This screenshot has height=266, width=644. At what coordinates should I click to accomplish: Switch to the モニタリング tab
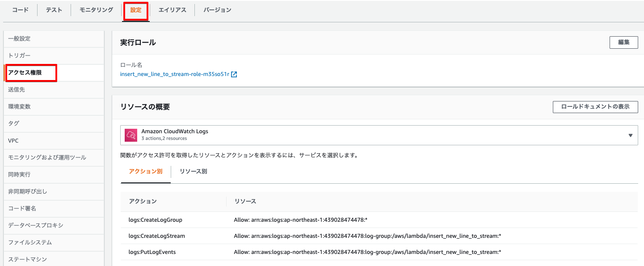pyautogui.click(x=95, y=9)
